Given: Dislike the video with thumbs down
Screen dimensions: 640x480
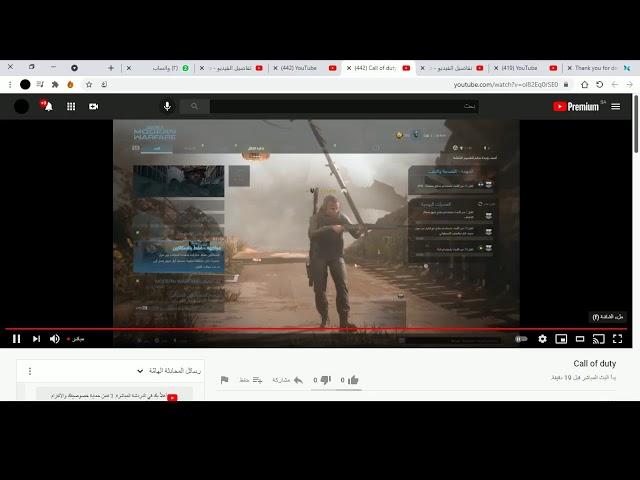Looking at the screenshot, I should (325, 380).
